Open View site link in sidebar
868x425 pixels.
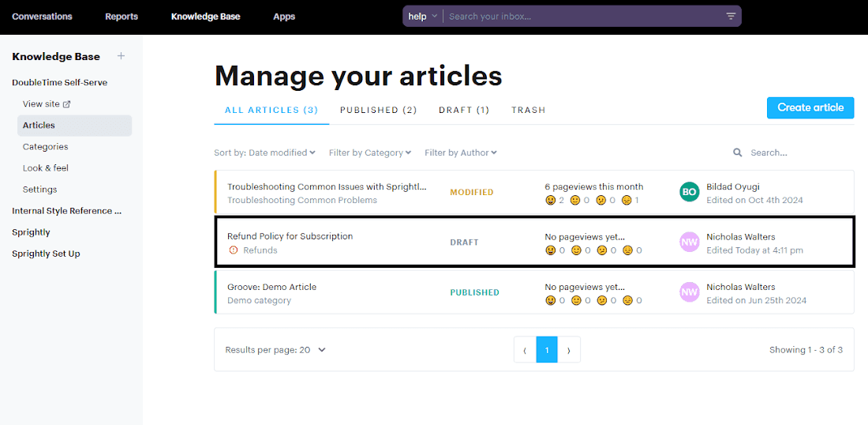(x=47, y=104)
